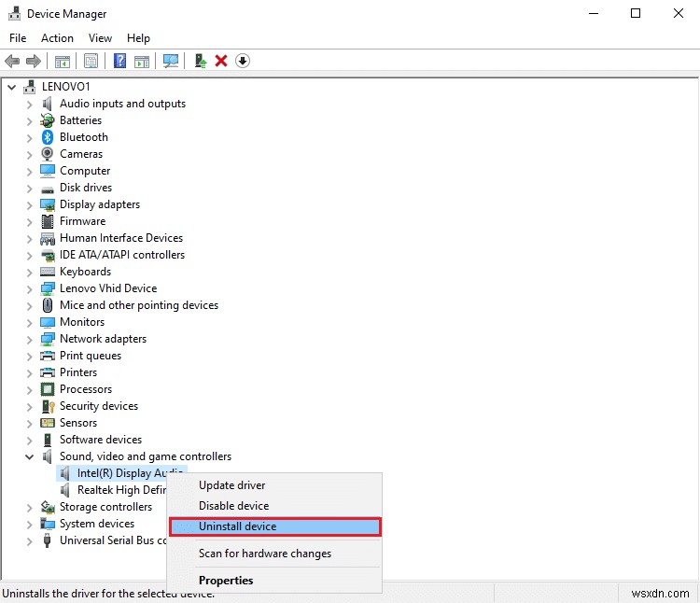
Task: Expand the Computer category
Action: point(30,172)
